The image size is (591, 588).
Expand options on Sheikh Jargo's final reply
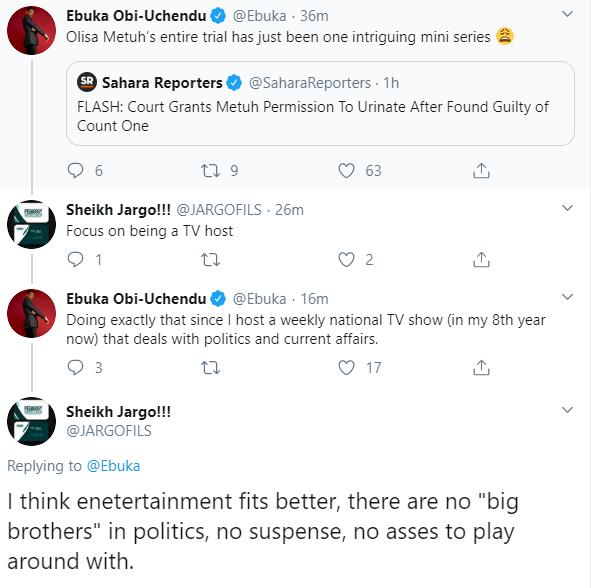pos(567,410)
